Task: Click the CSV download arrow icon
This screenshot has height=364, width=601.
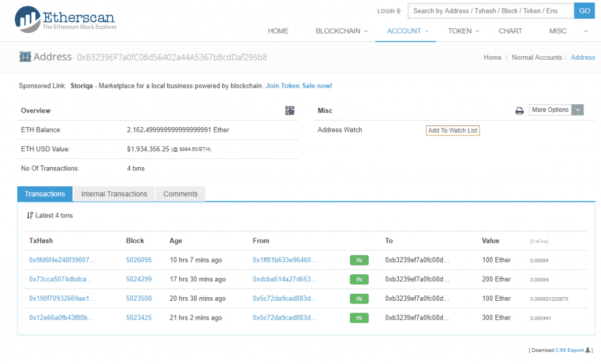Action: point(588,350)
